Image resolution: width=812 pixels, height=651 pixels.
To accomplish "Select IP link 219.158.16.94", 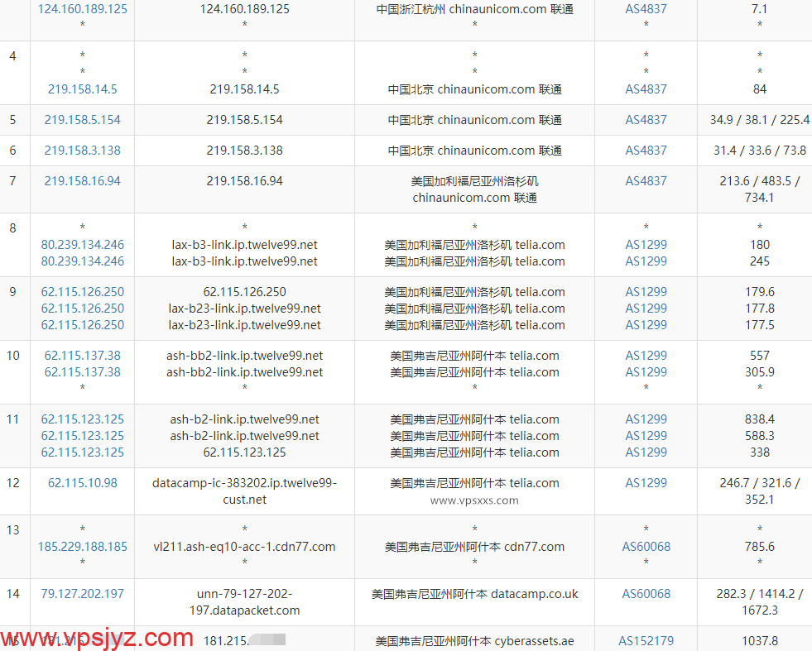I will point(82,180).
